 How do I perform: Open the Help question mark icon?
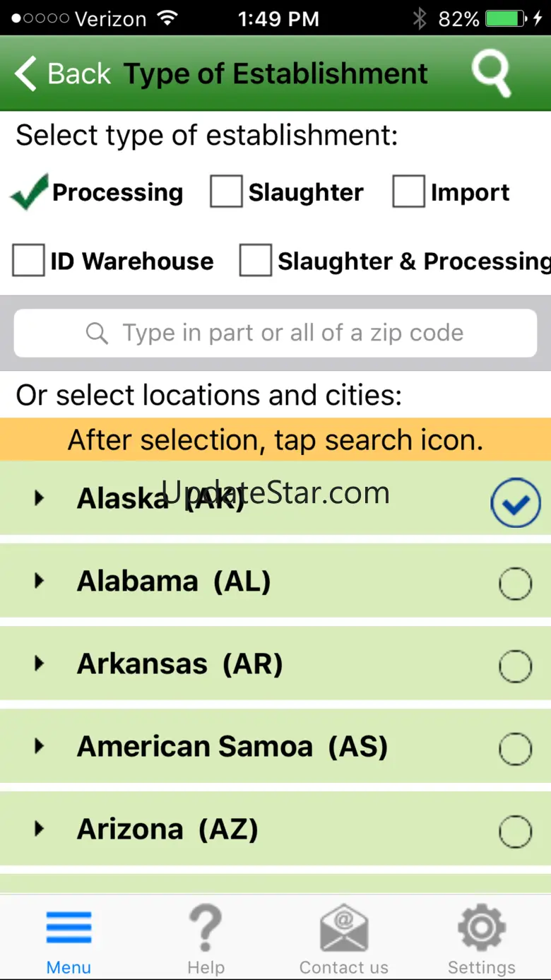(x=206, y=928)
